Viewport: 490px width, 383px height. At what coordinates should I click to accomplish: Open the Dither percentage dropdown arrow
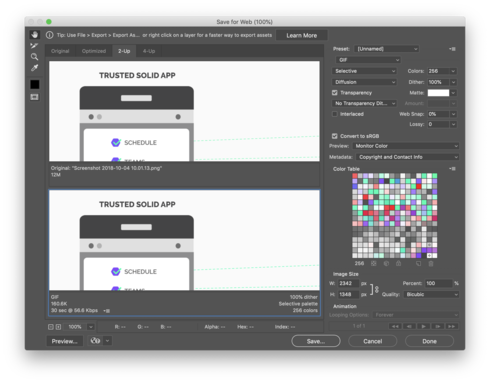click(453, 82)
